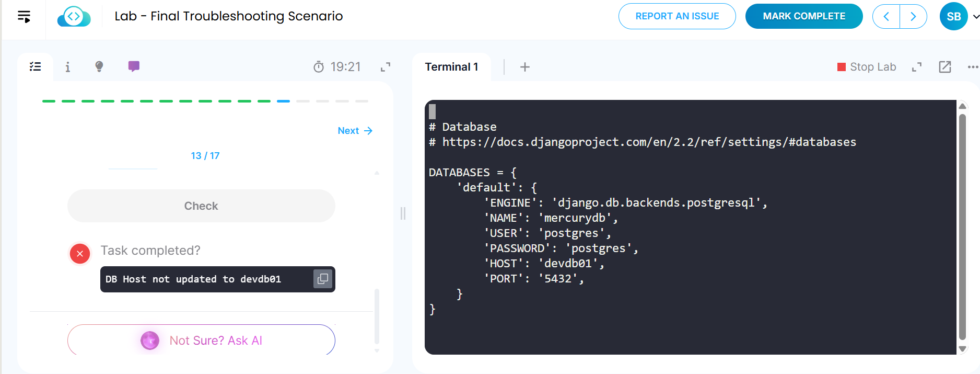Open terminal in new window
The width and height of the screenshot is (980, 374).
tap(945, 67)
